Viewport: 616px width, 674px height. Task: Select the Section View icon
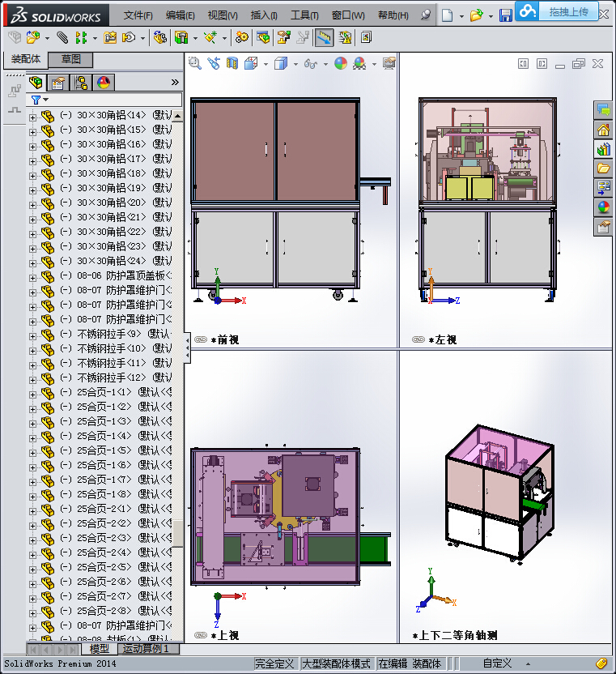pyautogui.click(x=232, y=64)
